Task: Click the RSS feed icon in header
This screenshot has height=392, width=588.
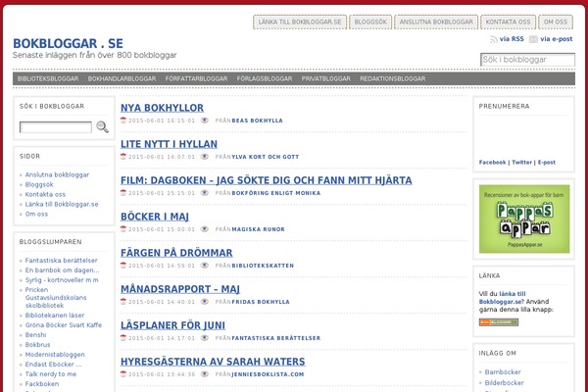Action: coord(493,40)
